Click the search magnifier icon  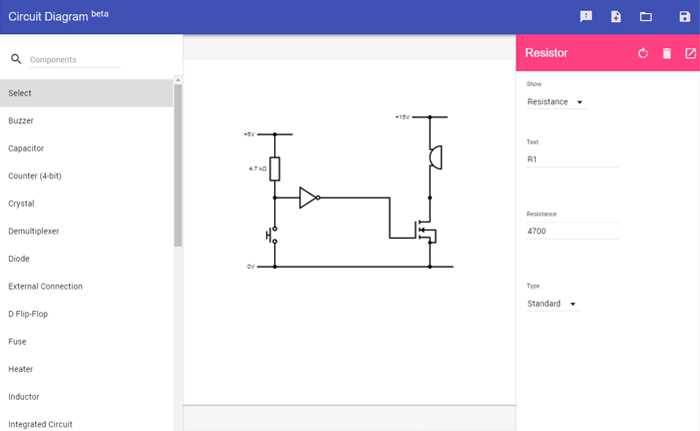tap(16, 59)
